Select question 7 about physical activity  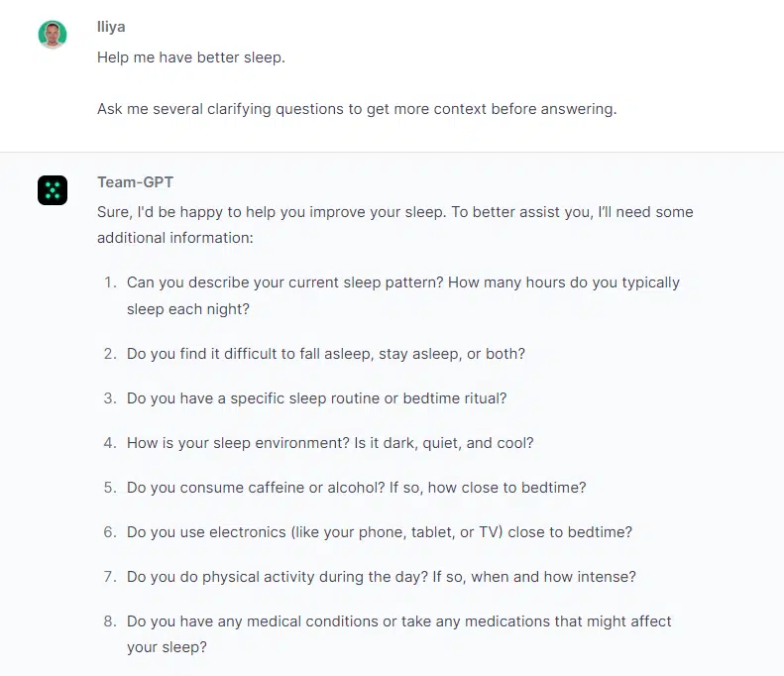pos(381,577)
